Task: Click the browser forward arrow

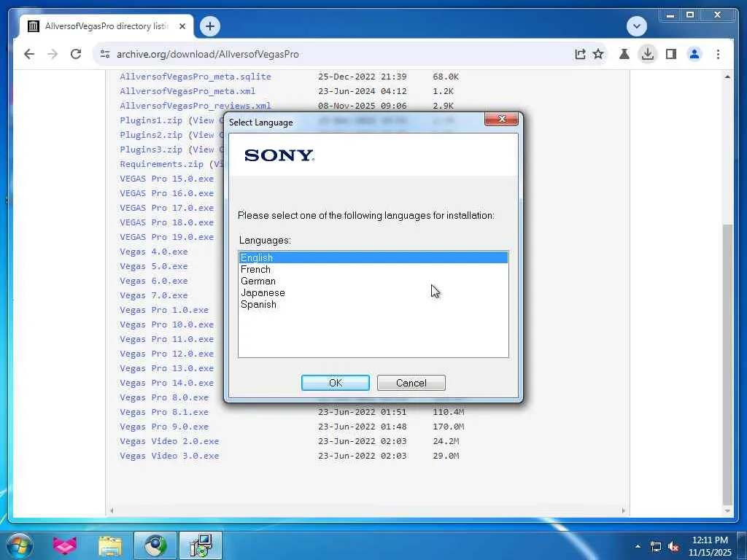Action: point(53,54)
